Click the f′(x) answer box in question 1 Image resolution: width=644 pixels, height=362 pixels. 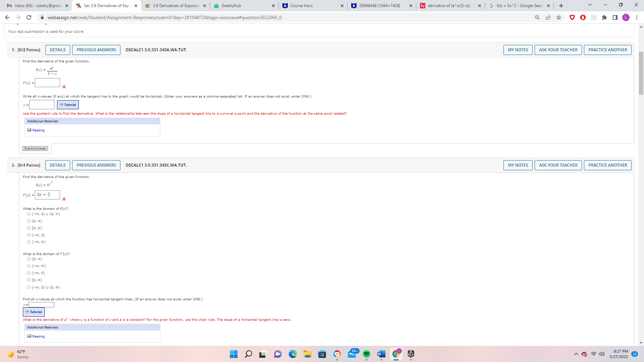click(48, 83)
